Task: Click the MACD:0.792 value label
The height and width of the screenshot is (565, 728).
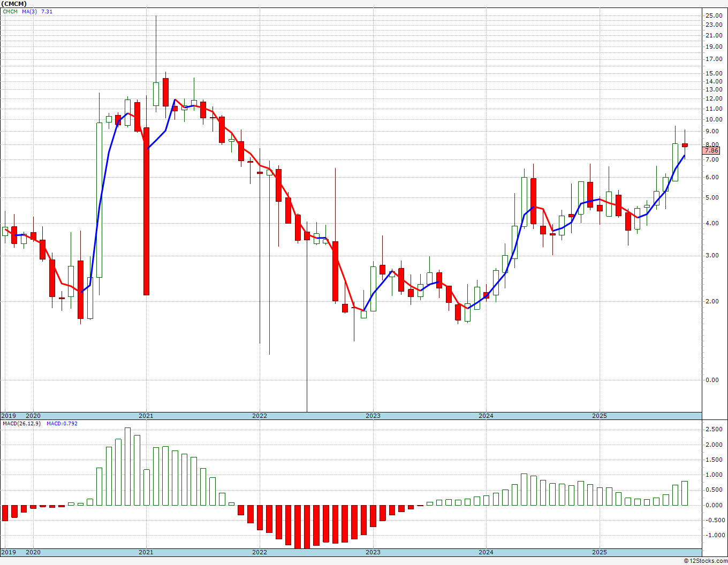Action: click(62, 423)
